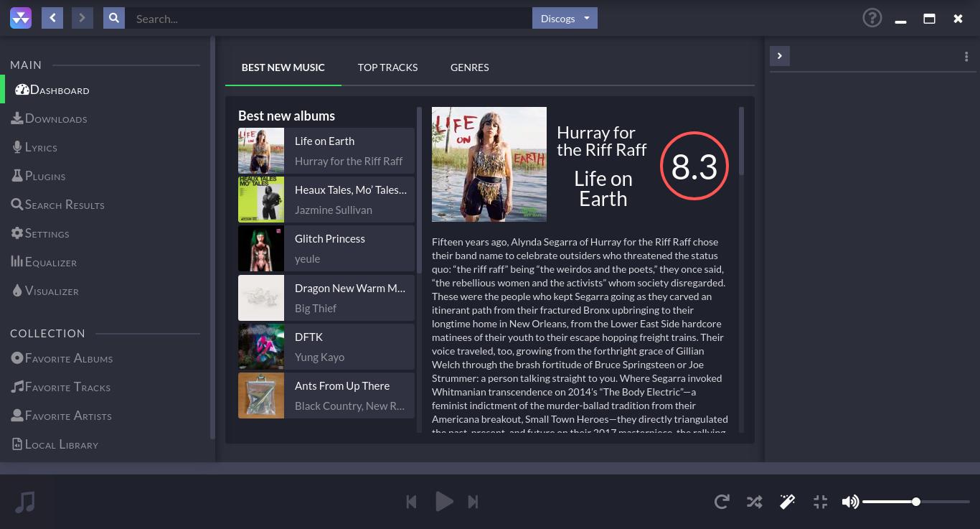Screen dimensions: 980x529
Task: Select Glitch Princess album by yeule
Action: (x=326, y=248)
